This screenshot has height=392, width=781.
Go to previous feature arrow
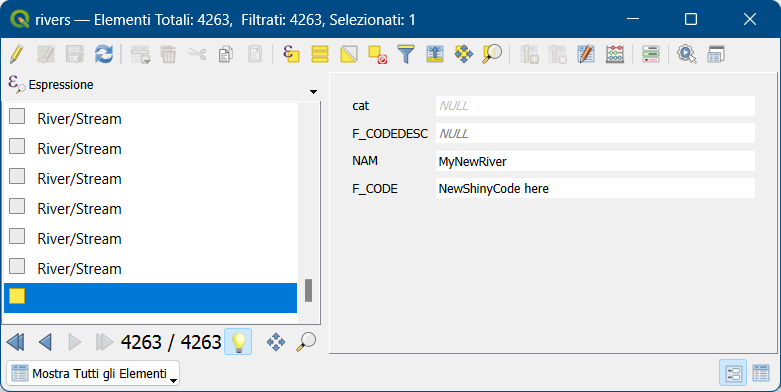pyautogui.click(x=45, y=342)
